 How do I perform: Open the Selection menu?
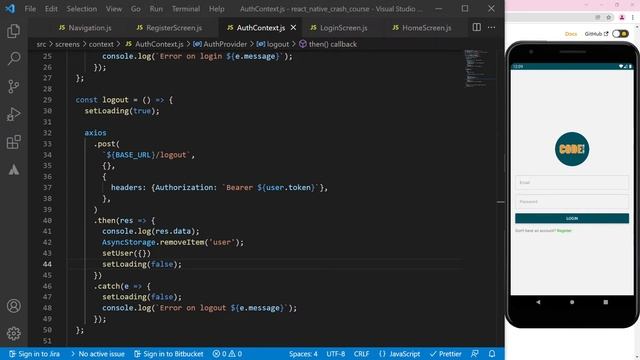pyautogui.click(x=82, y=9)
